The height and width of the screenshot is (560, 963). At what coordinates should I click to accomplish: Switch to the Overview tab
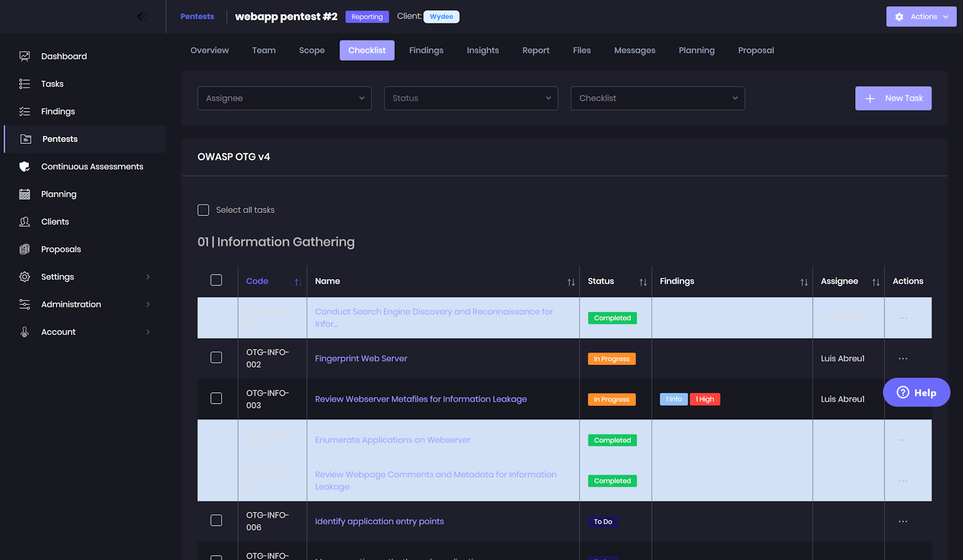[x=209, y=51]
